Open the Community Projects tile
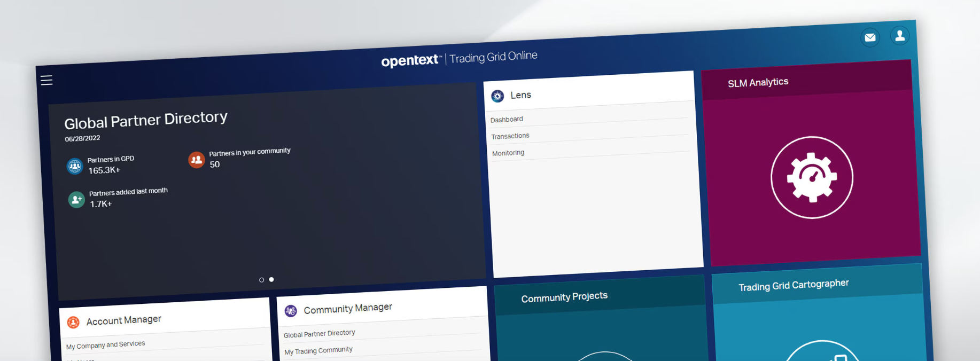This screenshot has width=980, height=361. pos(601,318)
